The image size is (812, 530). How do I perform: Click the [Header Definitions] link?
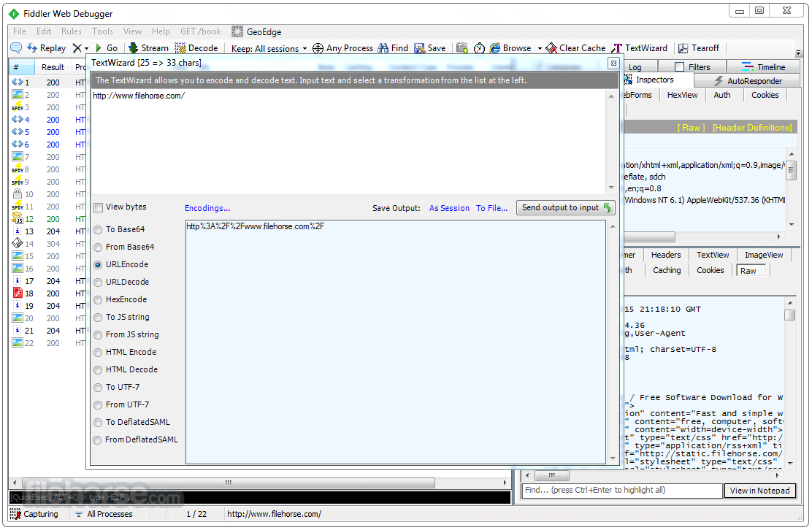tap(752, 128)
